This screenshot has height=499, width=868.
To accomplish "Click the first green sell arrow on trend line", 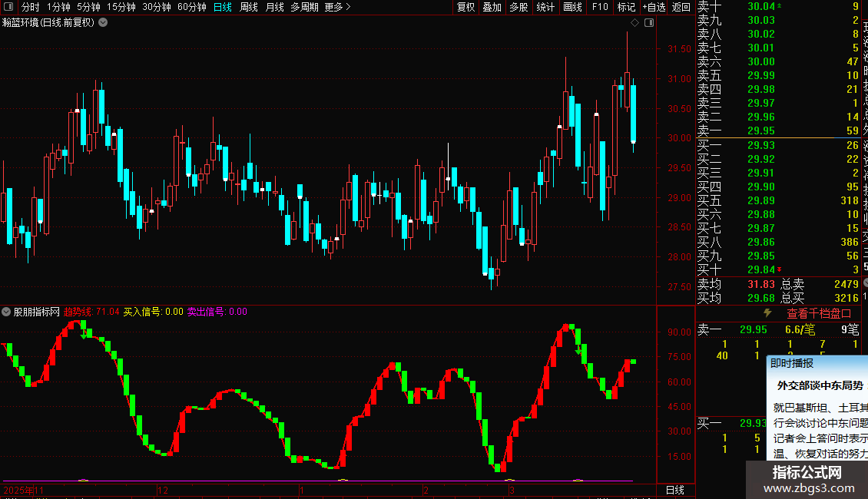I will point(84,335).
